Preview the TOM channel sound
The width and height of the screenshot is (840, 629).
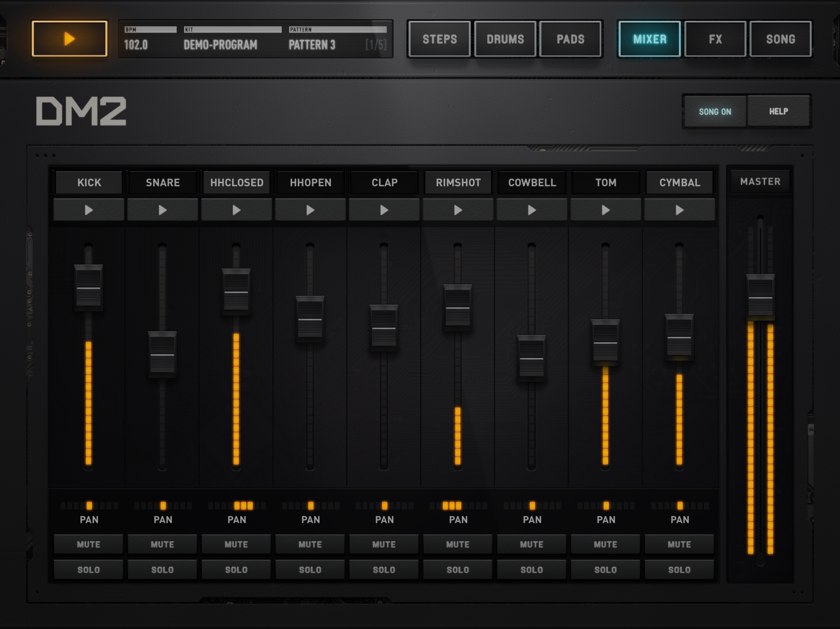click(x=605, y=210)
